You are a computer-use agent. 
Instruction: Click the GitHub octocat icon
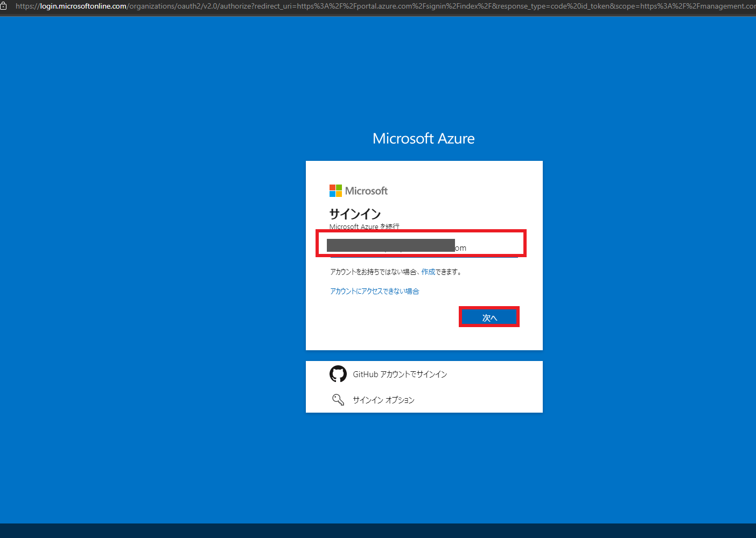(338, 374)
